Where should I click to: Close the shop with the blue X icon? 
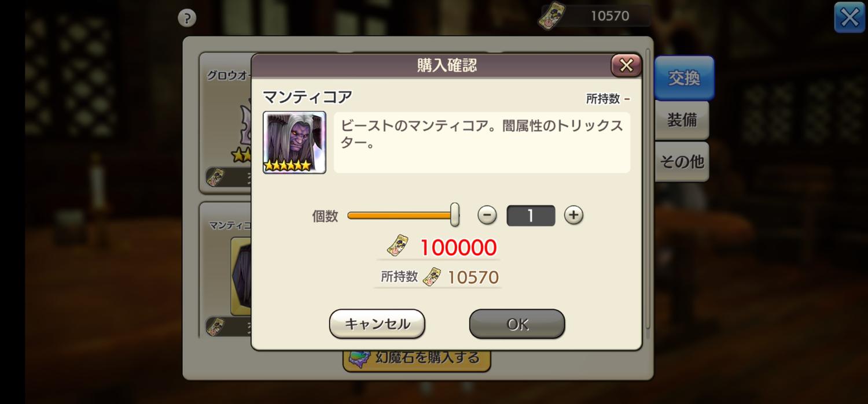(849, 17)
